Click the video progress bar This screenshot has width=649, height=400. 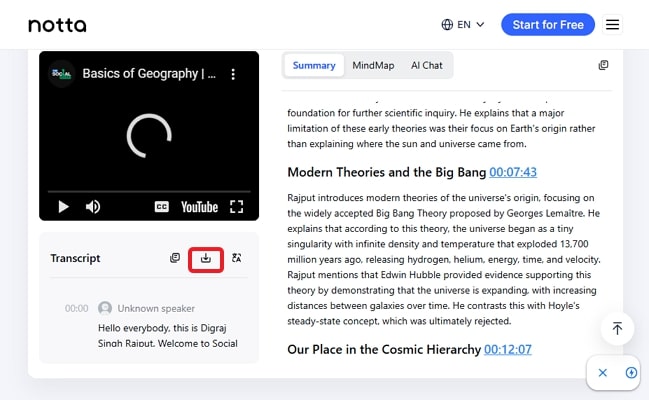148,190
